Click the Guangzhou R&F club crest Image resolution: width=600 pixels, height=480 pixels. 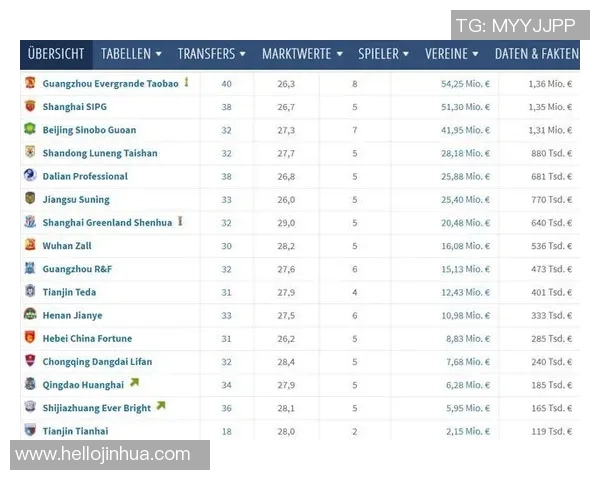(30, 268)
